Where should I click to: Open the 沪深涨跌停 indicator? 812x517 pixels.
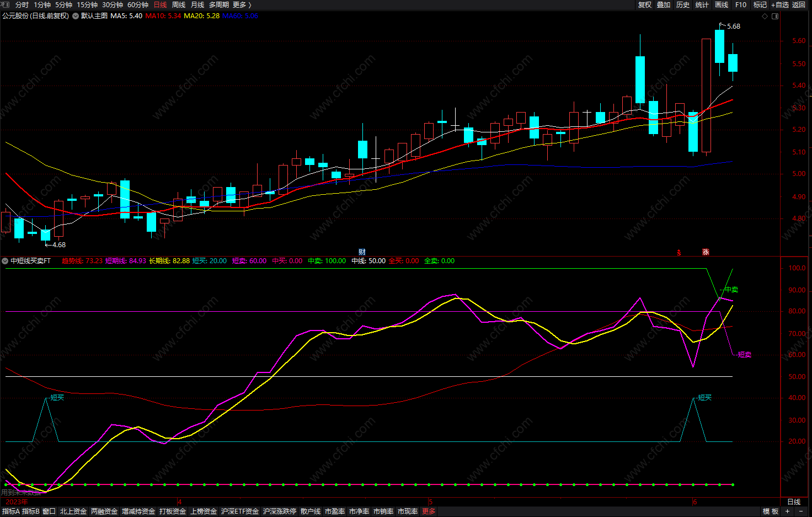click(280, 511)
